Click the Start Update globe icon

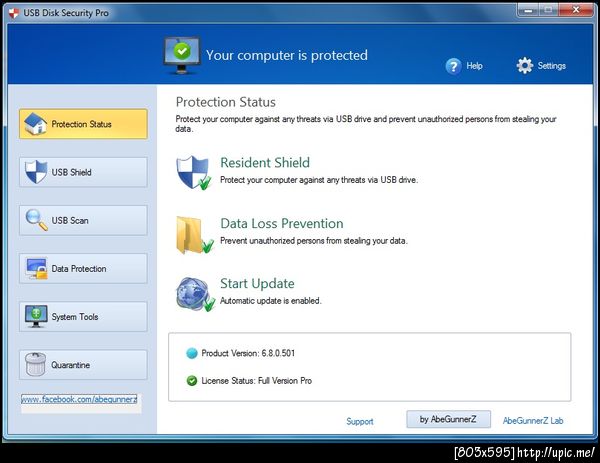point(195,294)
